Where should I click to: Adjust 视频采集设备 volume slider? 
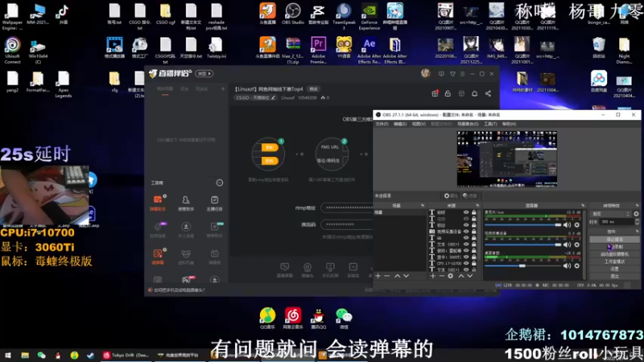tap(522, 245)
